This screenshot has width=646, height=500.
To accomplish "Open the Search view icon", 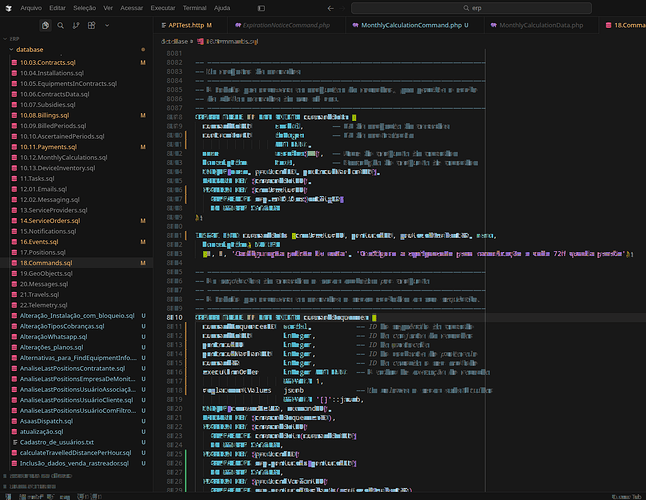I will point(61,25).
